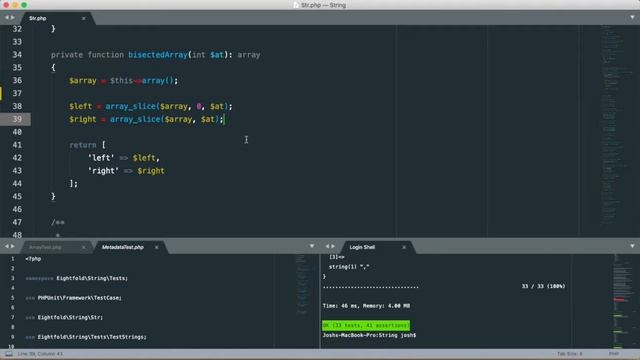Select the Login Shell tab
640x360 pixels.
[362, 247]
